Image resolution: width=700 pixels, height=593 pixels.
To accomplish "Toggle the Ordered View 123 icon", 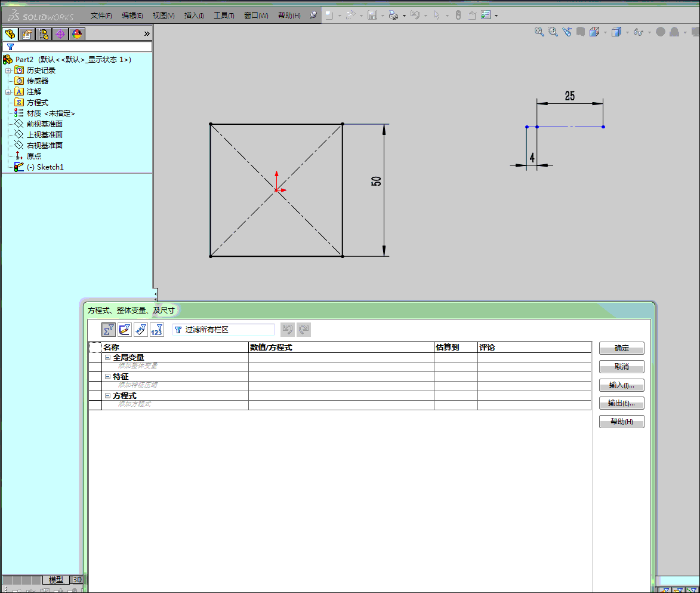I will click(157, 330).
